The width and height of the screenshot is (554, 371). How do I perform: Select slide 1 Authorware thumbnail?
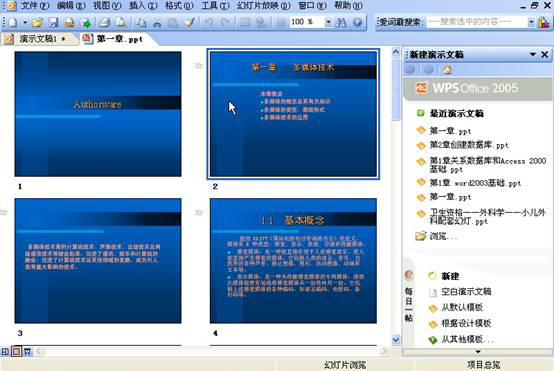click(98, 114)
